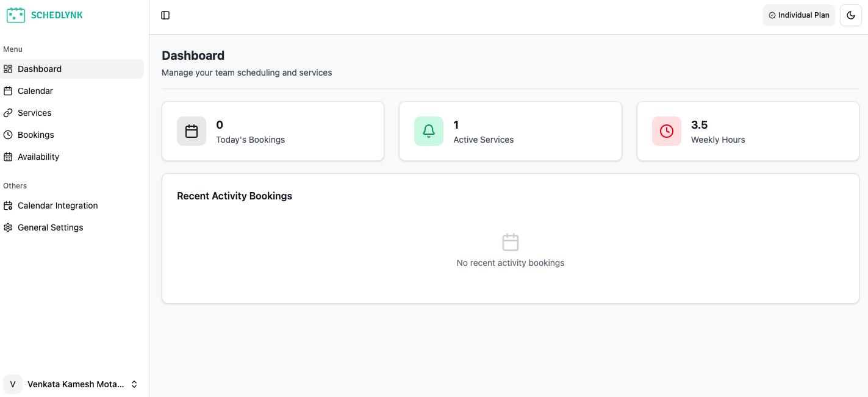Click the Today's Bookings calendar icon

click(x=192, y=131)
